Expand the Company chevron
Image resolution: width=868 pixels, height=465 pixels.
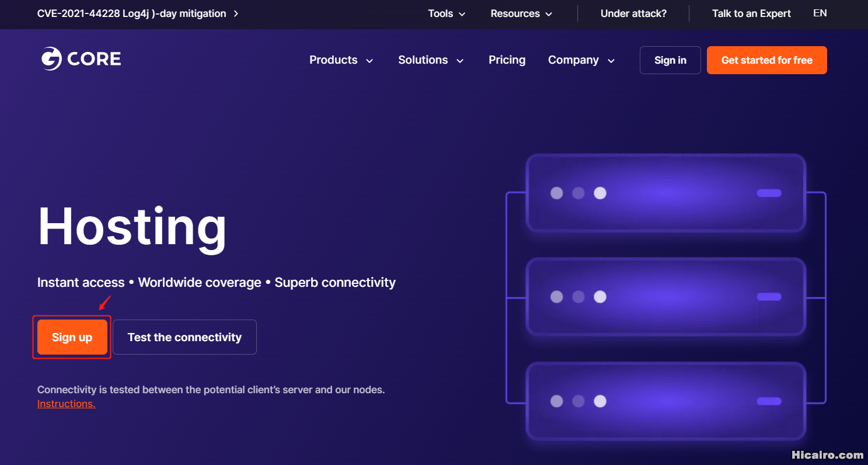coord(611,61)
